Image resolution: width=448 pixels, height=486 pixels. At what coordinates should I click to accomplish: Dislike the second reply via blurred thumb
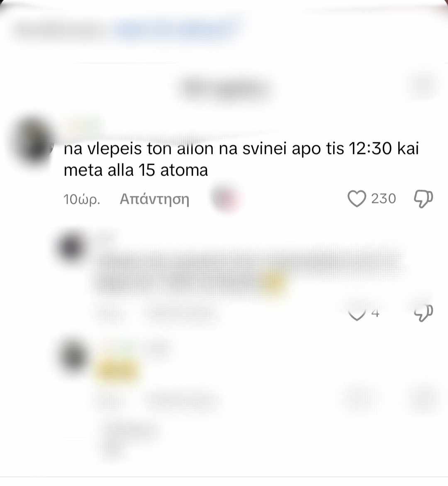[424, 397]
